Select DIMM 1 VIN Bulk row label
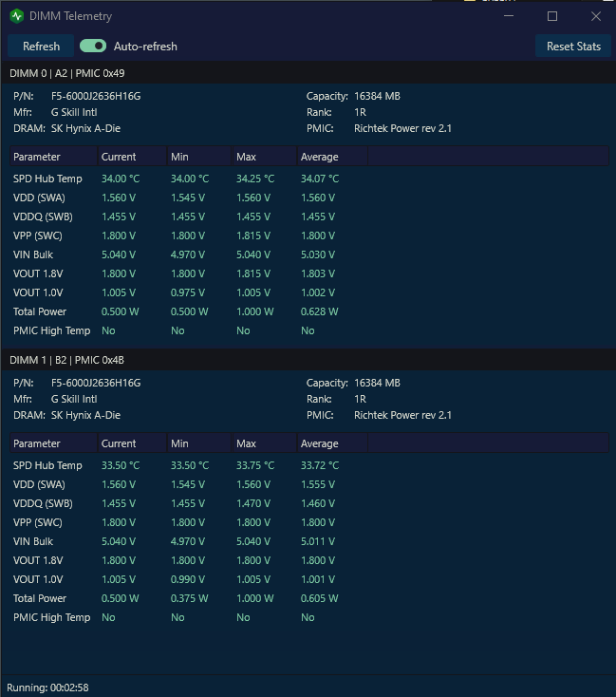This screenshot has width=616, height=697. 33,541
